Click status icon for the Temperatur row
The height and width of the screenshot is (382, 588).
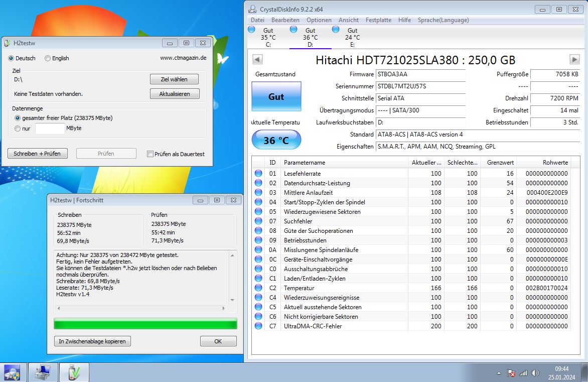(x=258, y=288)
